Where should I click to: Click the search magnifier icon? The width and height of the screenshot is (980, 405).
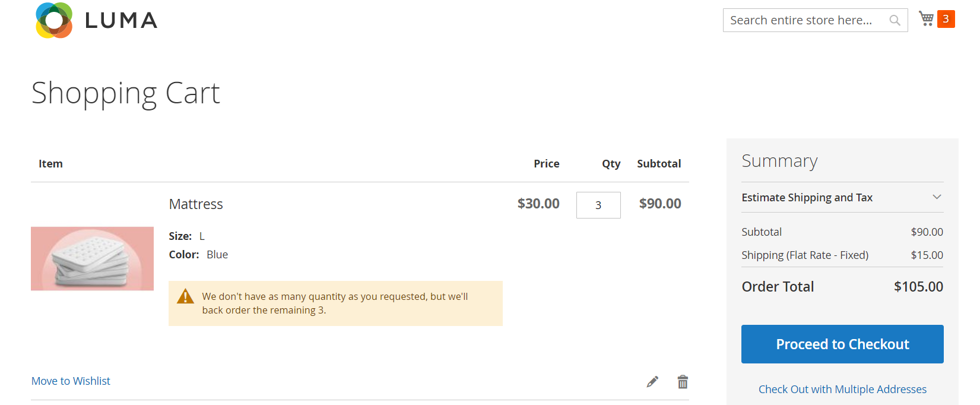895,21
